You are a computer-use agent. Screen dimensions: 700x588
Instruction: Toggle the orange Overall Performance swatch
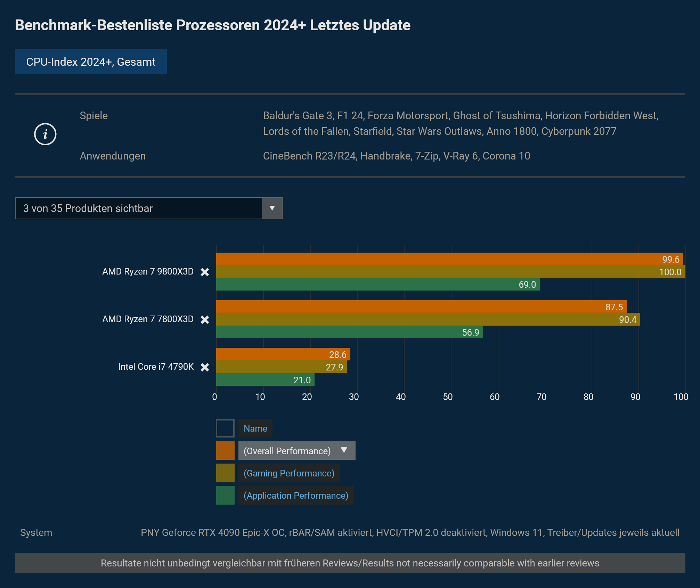coord(225,451)
